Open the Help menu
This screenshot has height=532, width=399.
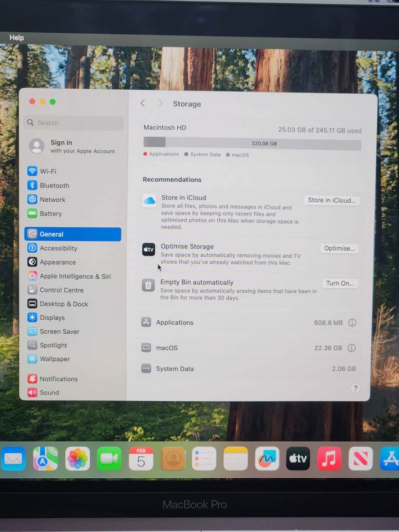coord(17,38)
